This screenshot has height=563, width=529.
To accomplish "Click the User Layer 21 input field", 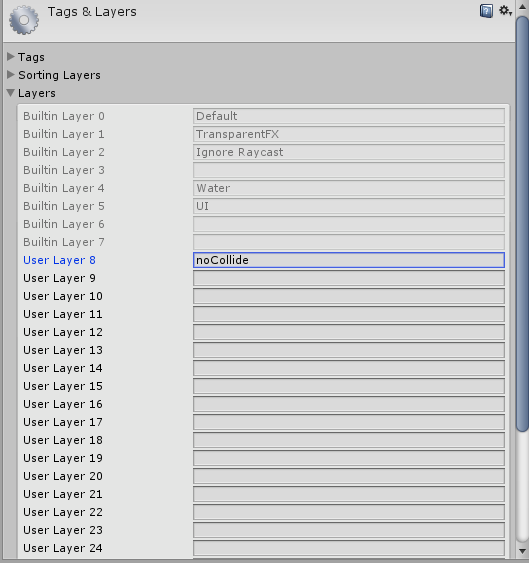I will 349,494.
